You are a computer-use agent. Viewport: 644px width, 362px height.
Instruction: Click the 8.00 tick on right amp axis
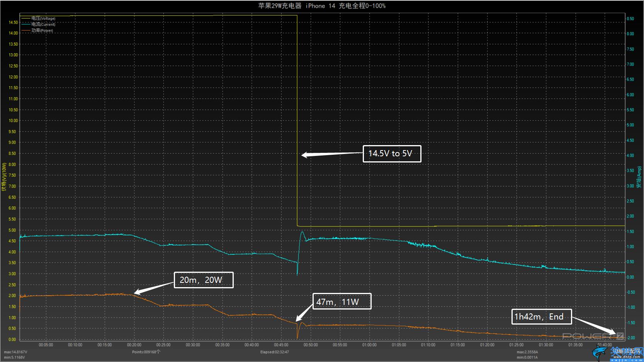[x=630, y=34]
